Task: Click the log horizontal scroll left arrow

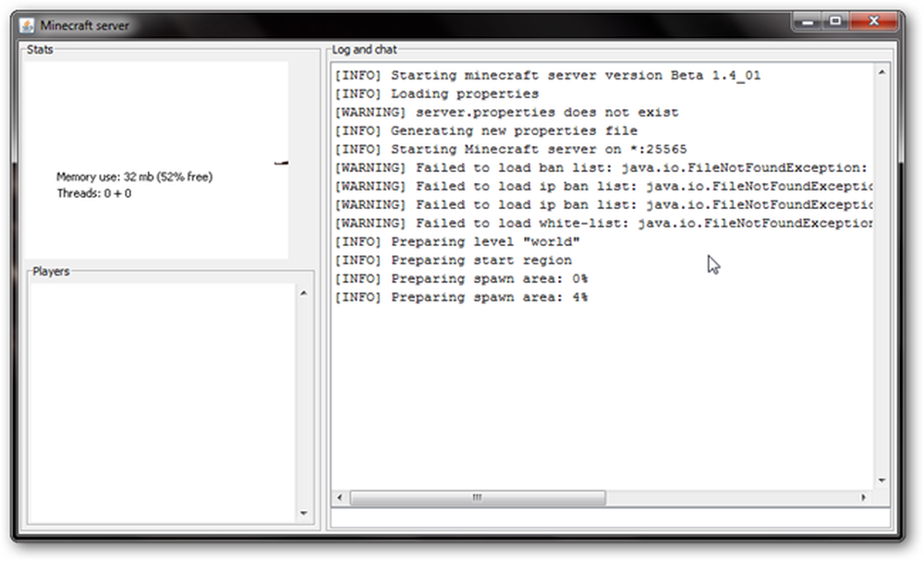Action: point(339,497)
